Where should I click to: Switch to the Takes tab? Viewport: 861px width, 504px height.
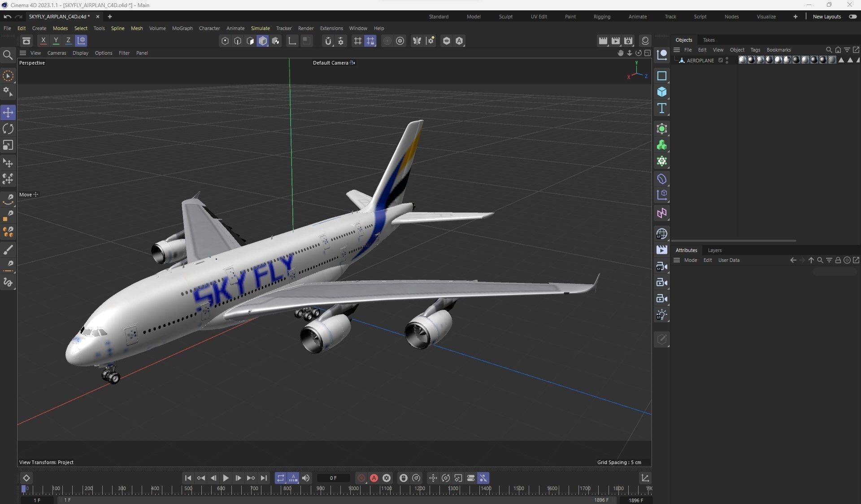[x=709, y=40]
